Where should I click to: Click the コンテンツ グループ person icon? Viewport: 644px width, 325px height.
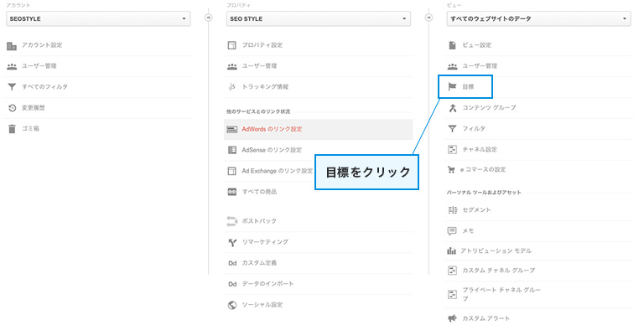click(452, 108)
